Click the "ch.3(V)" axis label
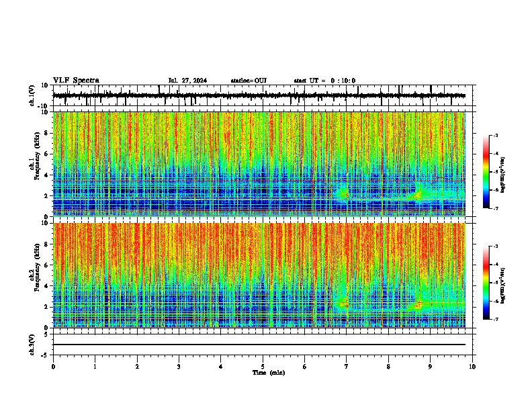This screenshot has height=411, width=532. coord(32,345)
